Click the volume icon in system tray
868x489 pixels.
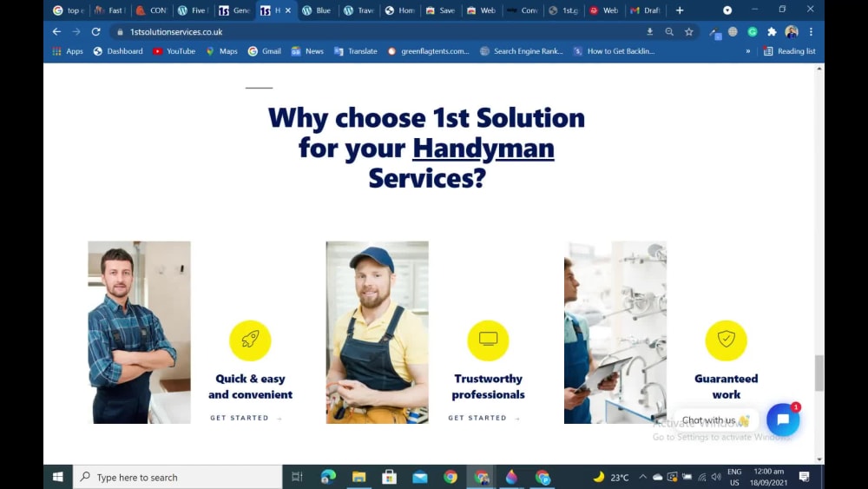tap(716, 477)
